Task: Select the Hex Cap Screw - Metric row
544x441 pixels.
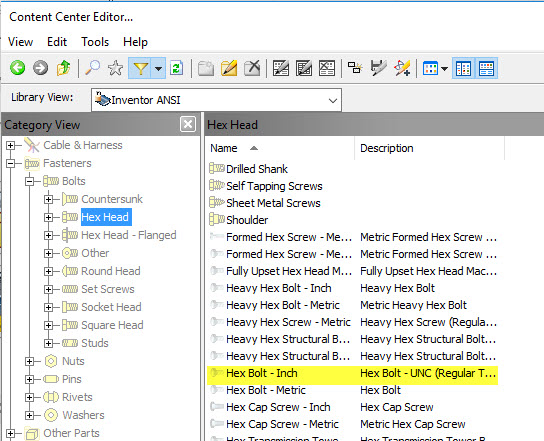Action: coord(353,424)
